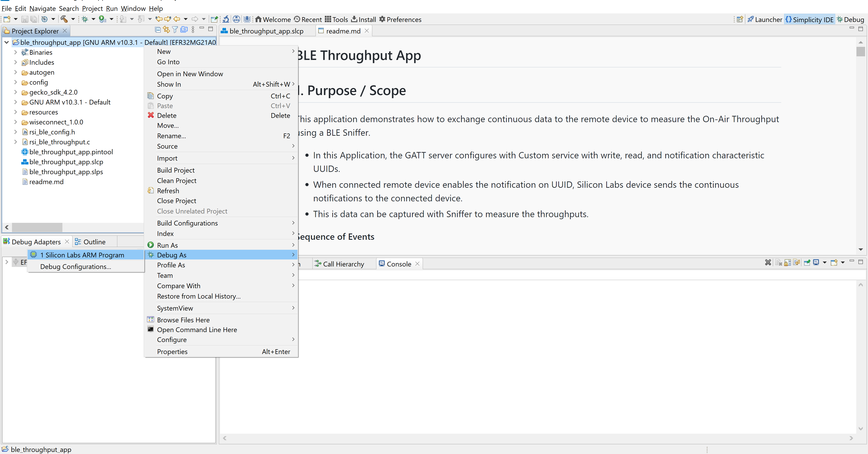Expand the wiseconnect_1.0.0 folder
Image resolution: width=868 pixels, height=454 pixels.
point(16,122)
